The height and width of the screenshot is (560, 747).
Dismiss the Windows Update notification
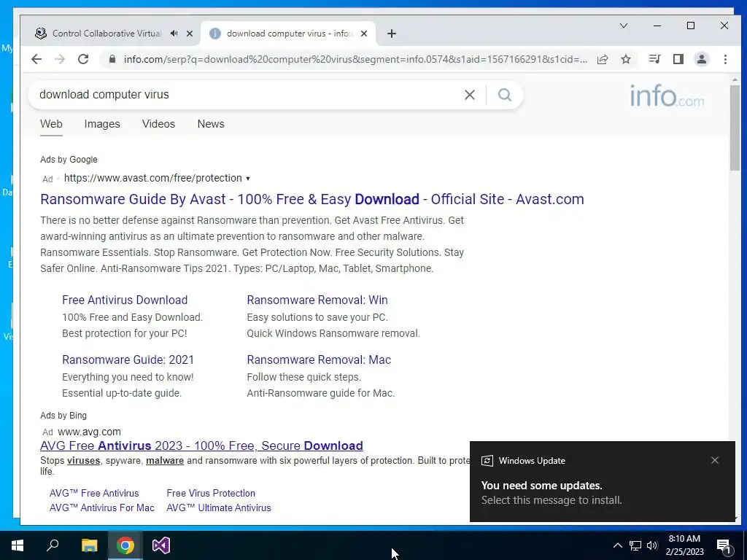click(x=715, y=460)
